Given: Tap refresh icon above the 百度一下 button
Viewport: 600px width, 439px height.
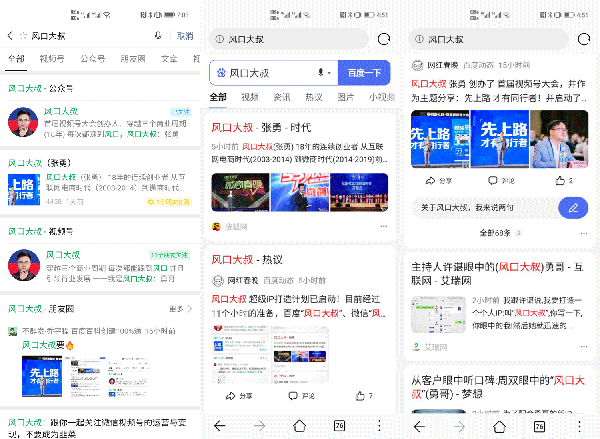Looking at the screenshot, I should (384, 38).
